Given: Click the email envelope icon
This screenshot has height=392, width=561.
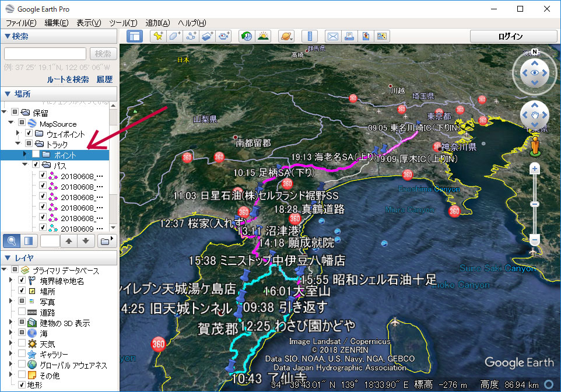Looking at the screenshot, I should coord(333,36).
